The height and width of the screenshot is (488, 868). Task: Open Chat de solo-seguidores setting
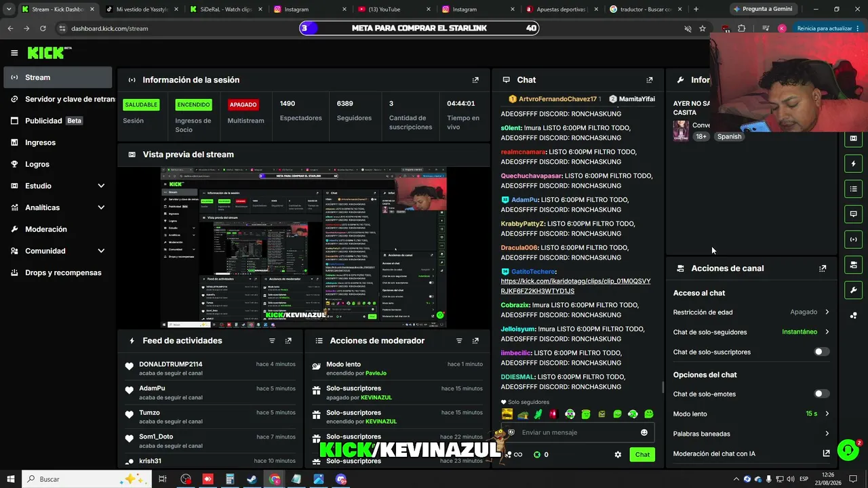751,332
